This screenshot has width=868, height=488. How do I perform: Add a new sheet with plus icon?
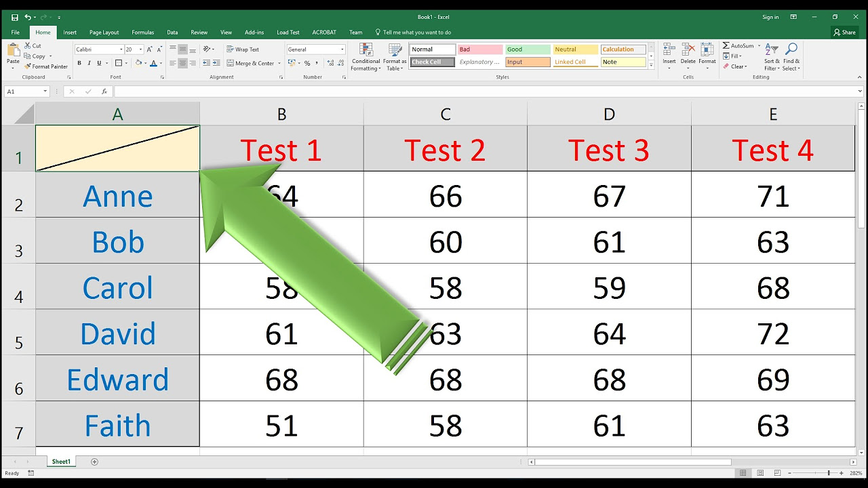coord(94,462)
